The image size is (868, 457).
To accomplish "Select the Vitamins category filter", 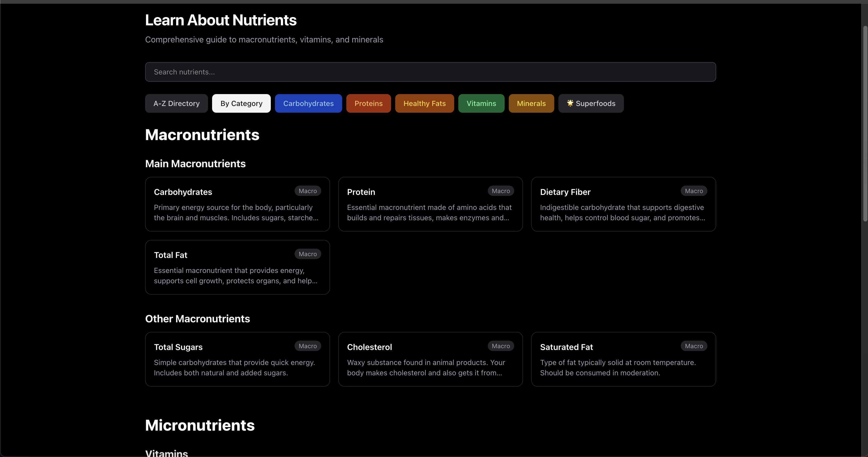I will [x=481, y=103].
